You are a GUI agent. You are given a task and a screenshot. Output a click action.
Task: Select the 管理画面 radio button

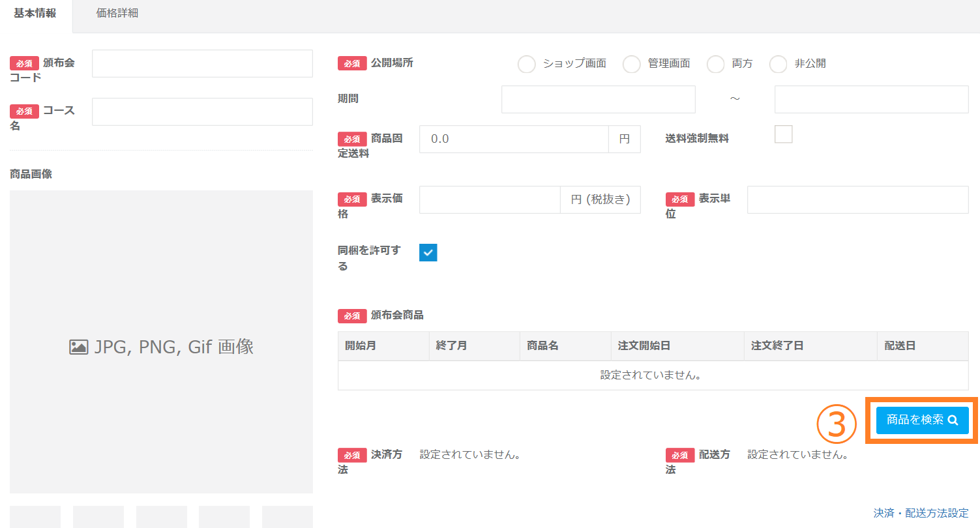pyautogui.click(x=631, y=64)
